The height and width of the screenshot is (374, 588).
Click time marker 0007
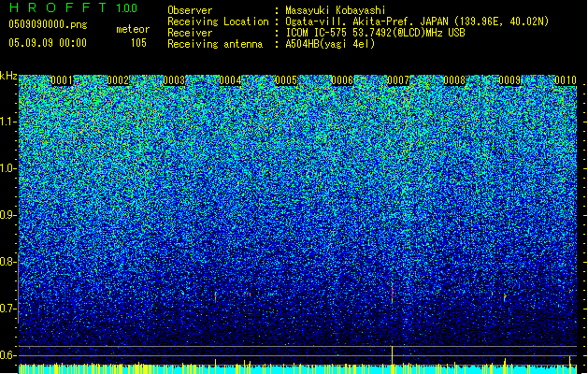click(398, 80)
